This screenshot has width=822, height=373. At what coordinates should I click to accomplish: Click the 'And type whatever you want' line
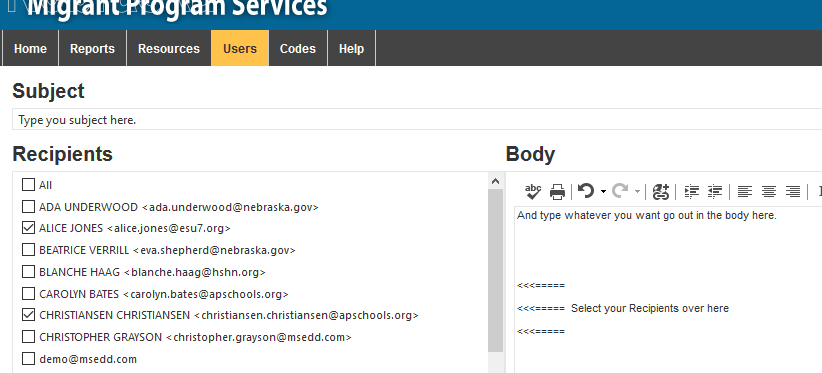pyautogui.click(x=646, y=215)
